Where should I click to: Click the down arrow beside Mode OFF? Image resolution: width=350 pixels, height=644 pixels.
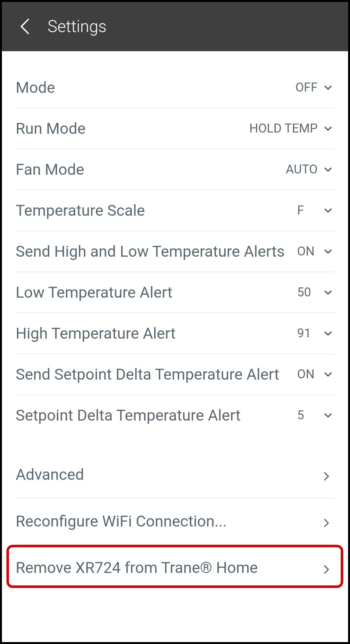(x=328, y=88)
